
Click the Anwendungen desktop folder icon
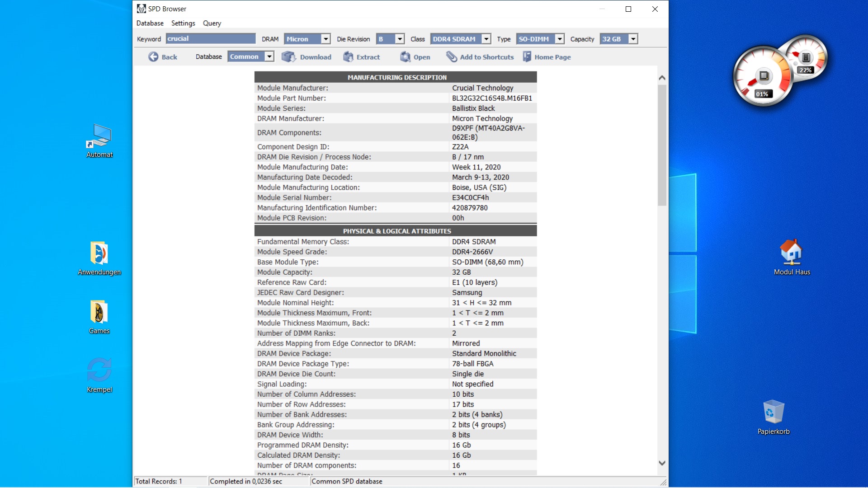coord(99,253)
